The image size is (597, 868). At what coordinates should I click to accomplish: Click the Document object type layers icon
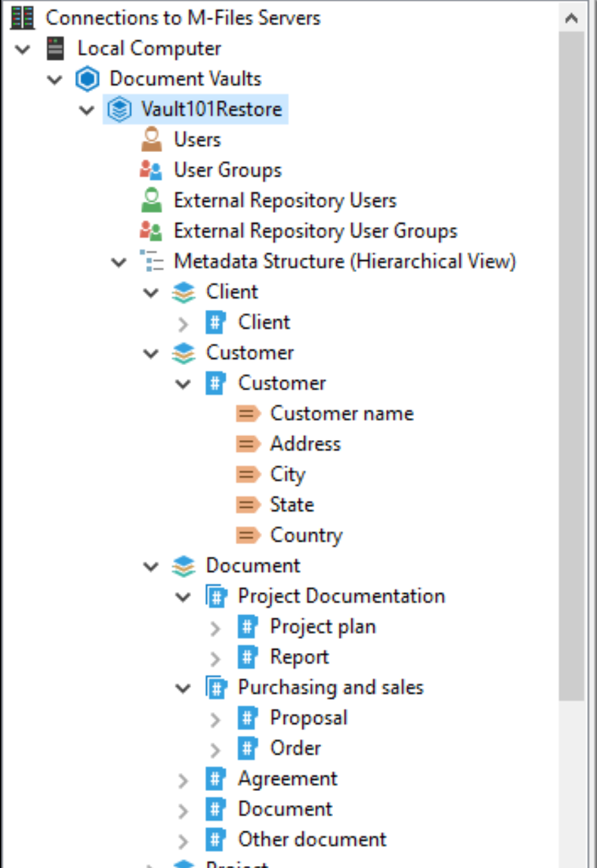click(183, 566)
